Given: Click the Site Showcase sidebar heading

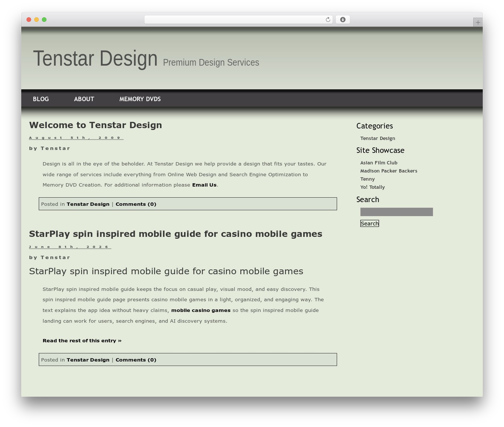Looking at the screenshot, I should [380, 150].
